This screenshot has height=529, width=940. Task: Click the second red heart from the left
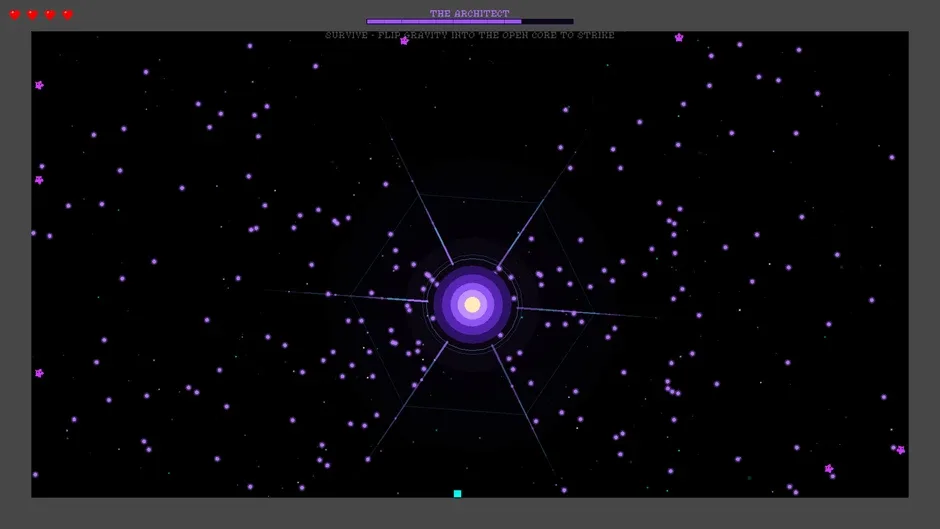pyautogui.click(x=32, y=14)
